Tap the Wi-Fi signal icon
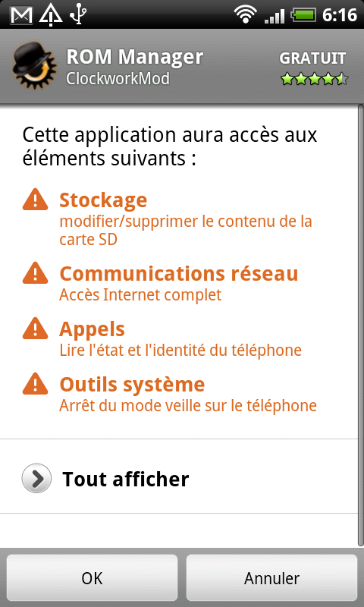364x607 pixels. [x=243, y=14]
